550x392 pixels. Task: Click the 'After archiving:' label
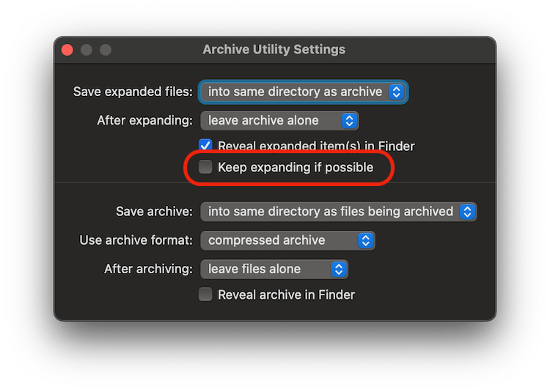click(x=148, y=269)
